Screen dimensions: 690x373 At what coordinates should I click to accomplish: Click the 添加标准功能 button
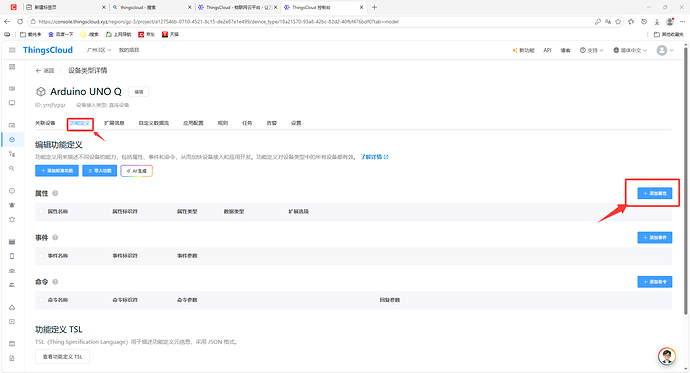57,171
